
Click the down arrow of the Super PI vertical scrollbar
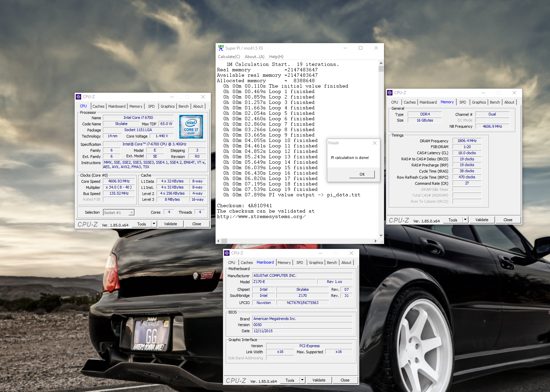[x=381, y=235]
